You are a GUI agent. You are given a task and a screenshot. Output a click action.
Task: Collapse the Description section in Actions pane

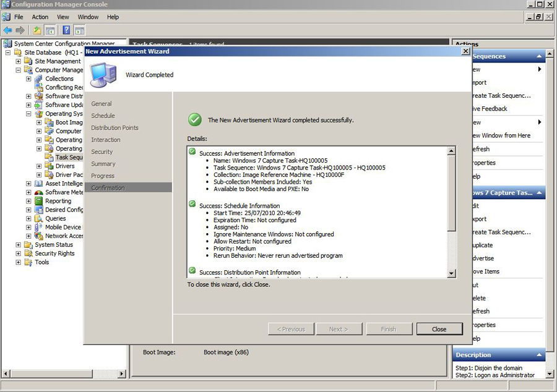pyautogui.click(x=539, y=355)
